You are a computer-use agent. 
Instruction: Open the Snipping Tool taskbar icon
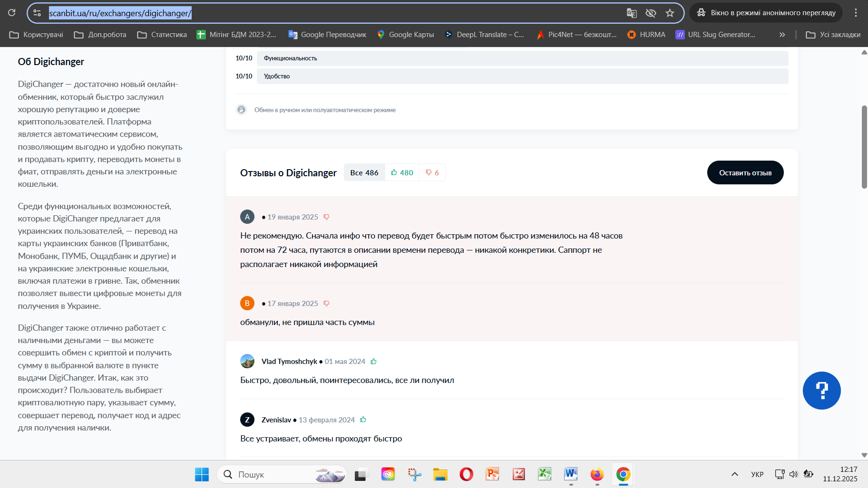tap(414, 474)
